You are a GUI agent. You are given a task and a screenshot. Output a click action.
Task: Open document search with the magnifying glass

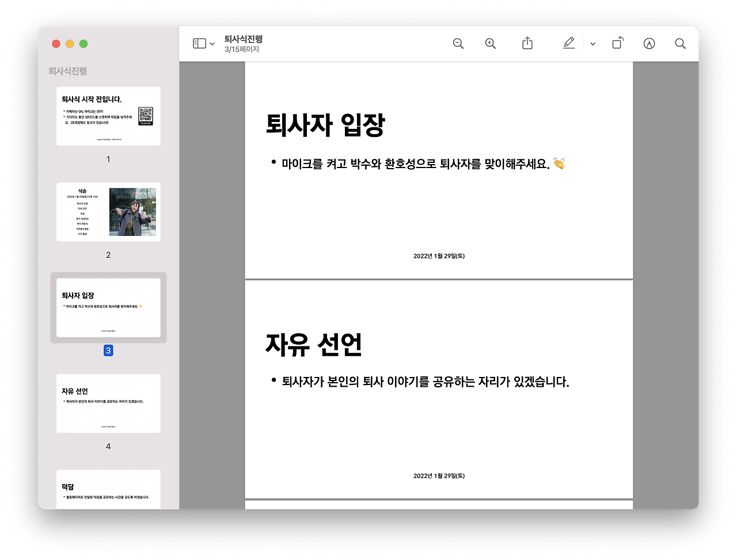(680, 43)
